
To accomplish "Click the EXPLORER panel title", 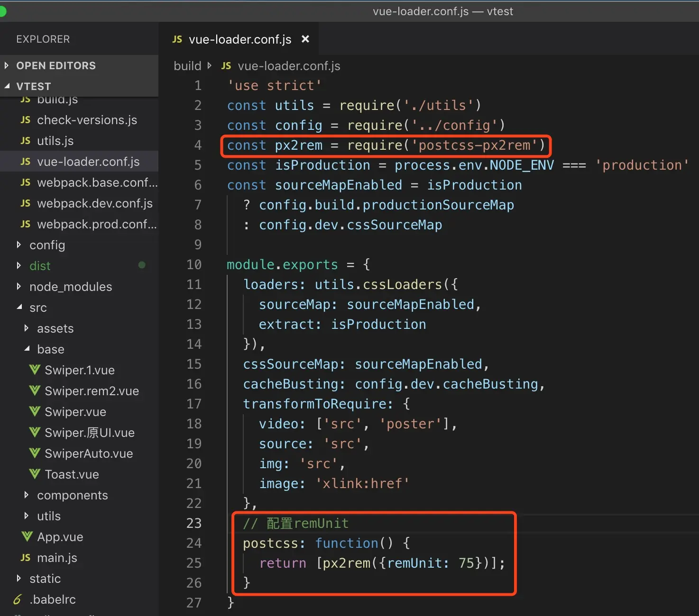I will (x=43, y=39).
